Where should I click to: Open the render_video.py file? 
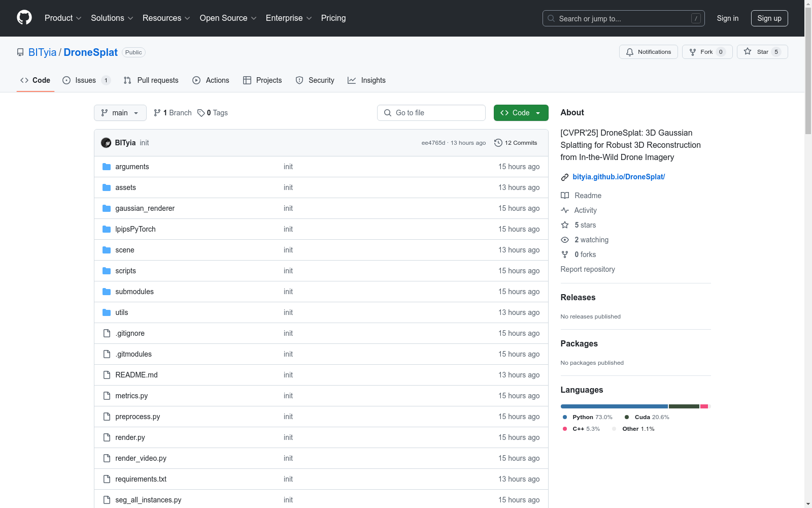[141, 458]
